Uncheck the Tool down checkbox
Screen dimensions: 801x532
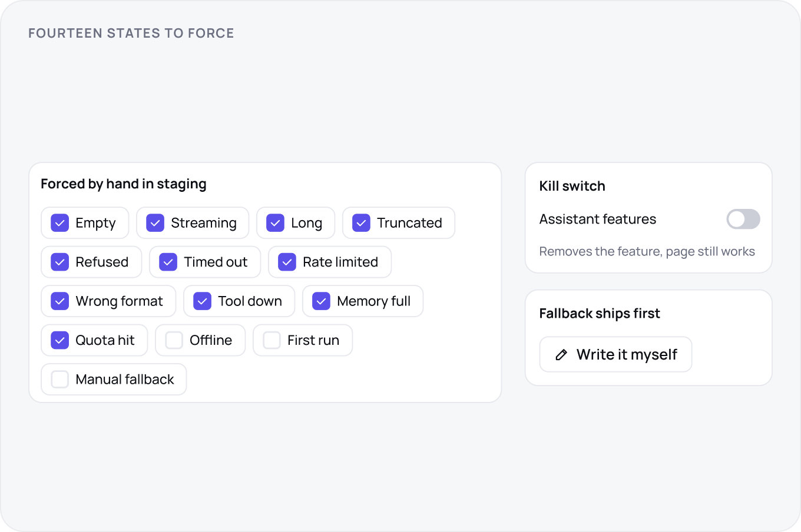(203, 301)
